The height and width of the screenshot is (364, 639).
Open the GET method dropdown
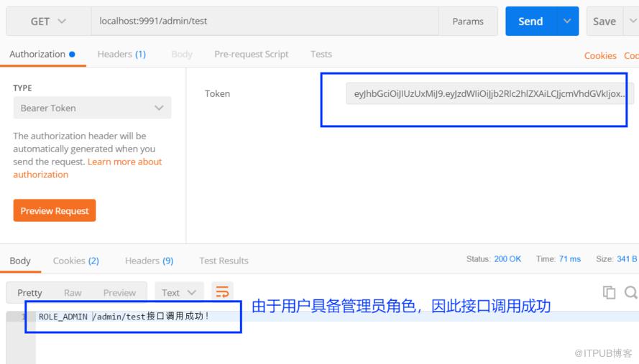coord(48,21)
